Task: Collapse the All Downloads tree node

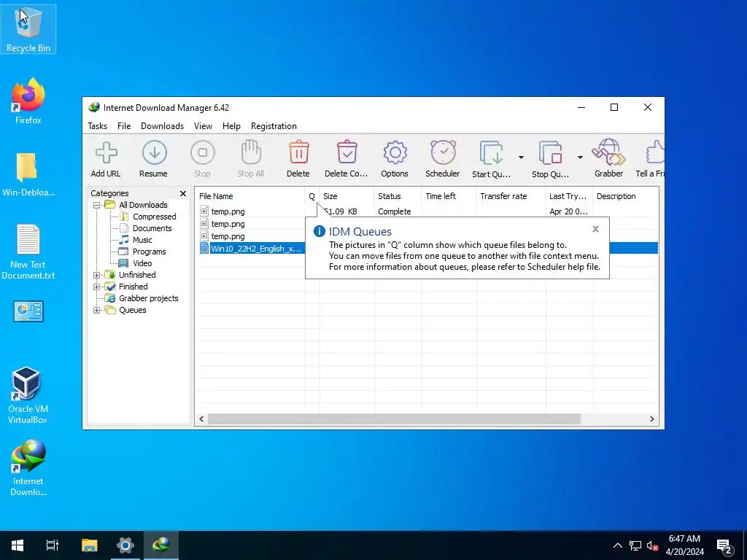Action: 97,205
